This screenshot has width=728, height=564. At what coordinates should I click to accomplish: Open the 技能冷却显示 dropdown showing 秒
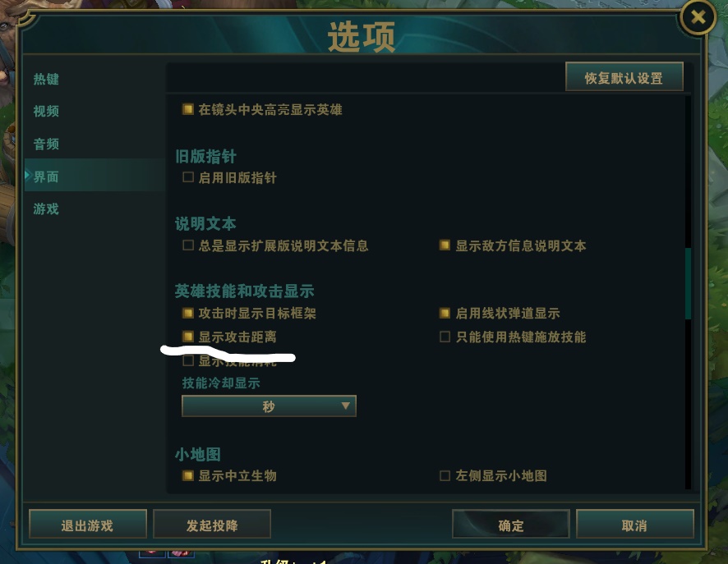(269, 406)
